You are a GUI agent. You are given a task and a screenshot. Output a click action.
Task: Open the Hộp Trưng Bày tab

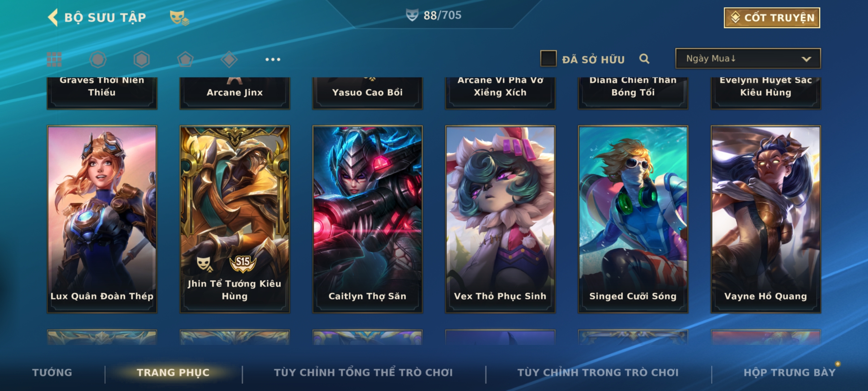790,373
